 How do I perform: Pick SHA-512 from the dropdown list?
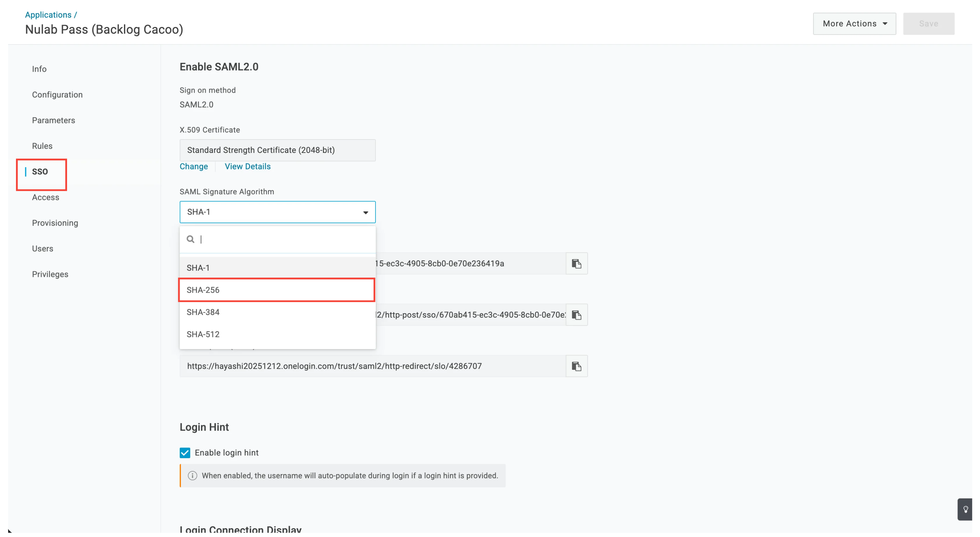277,334
